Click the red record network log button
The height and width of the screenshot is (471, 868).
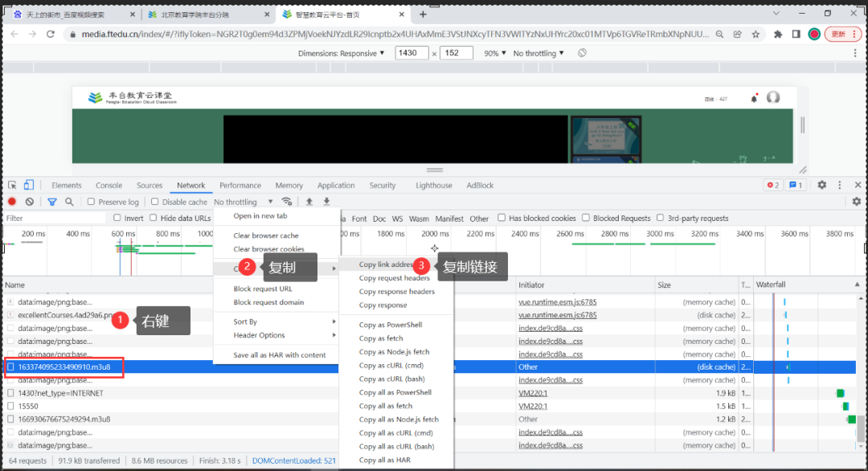coord(12,202)
